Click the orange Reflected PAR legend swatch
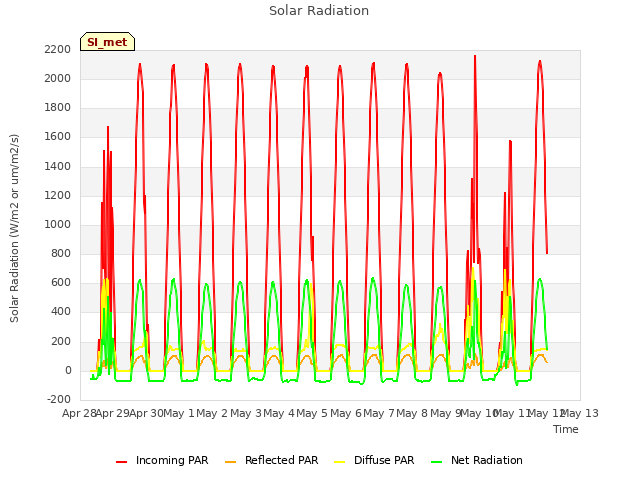The width and height of the screenshot is (640, 480). (x=231, y=462)
